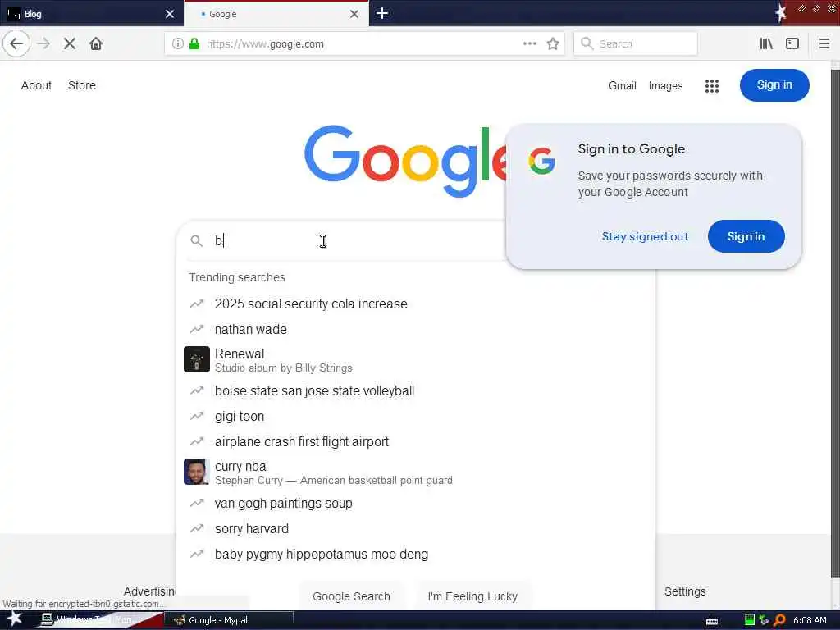Select the Google browser tab
This screenshot has height=630, width=840.
(x=276, y=13)
